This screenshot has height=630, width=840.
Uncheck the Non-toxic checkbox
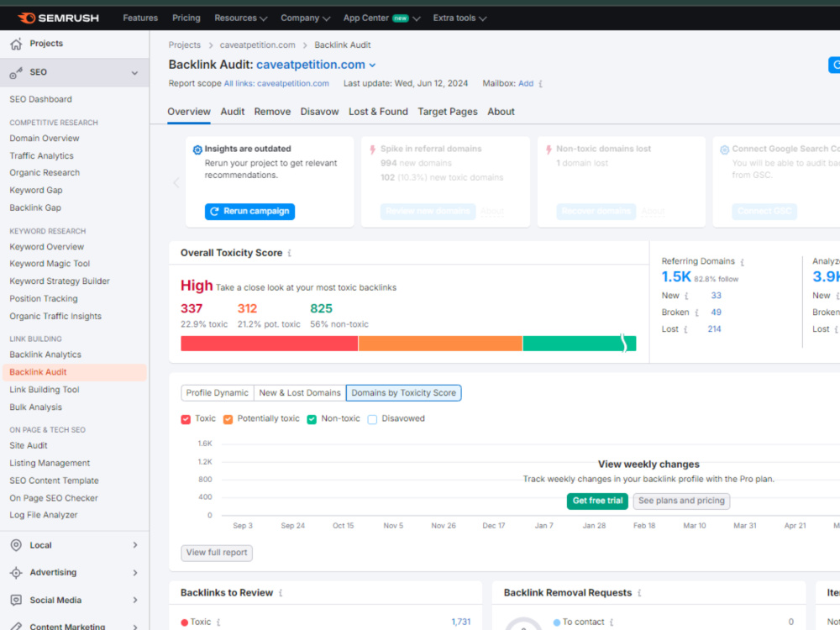312,419
